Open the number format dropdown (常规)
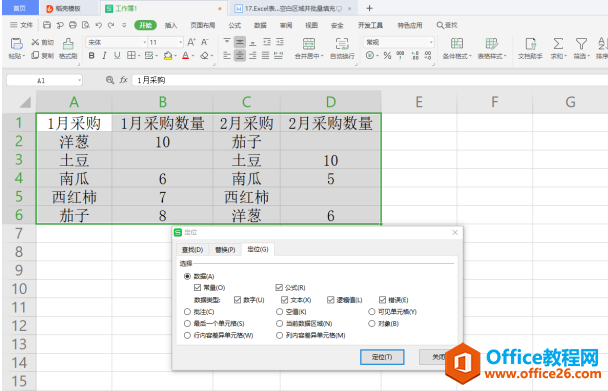608x391 pixels. tap(431, 42)
